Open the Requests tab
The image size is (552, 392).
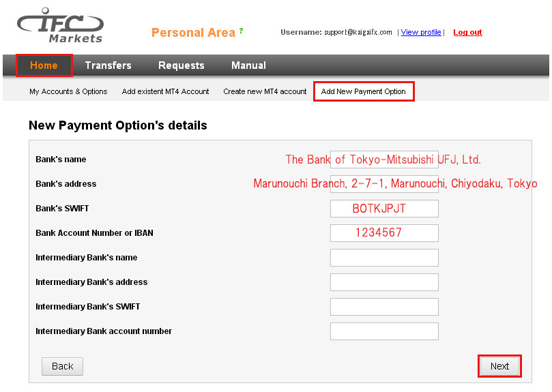[181, 65]
